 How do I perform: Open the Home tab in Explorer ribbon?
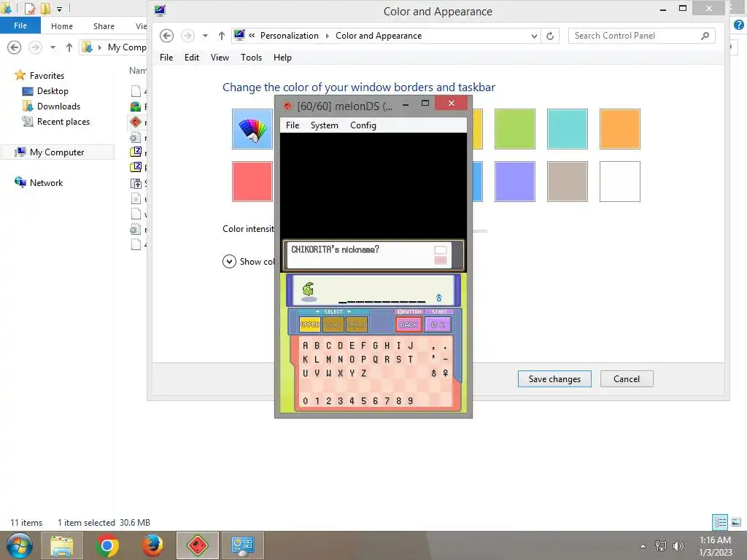pos(62,26)
